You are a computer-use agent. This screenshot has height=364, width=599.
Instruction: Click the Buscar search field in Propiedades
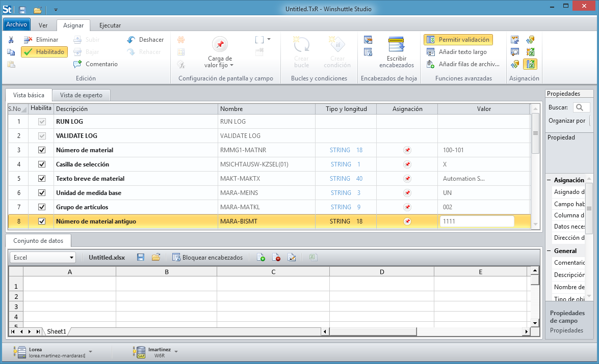tap(582, 107)
